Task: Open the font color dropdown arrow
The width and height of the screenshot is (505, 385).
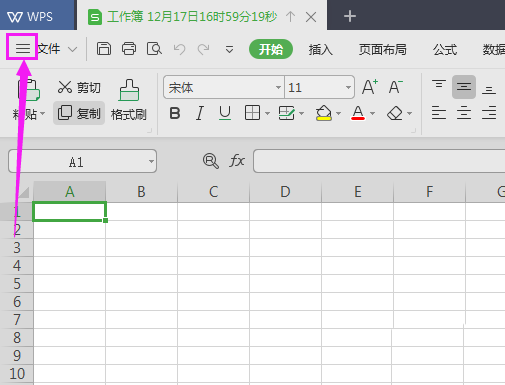Action: coord(373,114)
